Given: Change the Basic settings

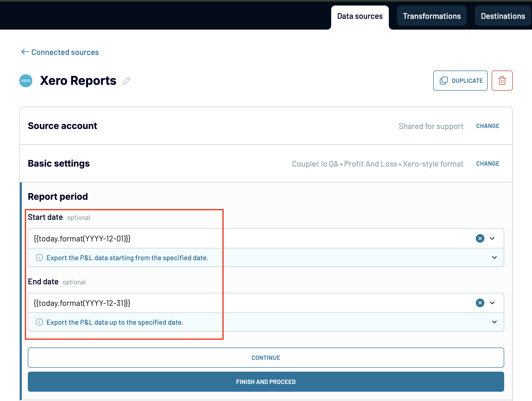Looking at the screenshot, I should coord(488,164).
